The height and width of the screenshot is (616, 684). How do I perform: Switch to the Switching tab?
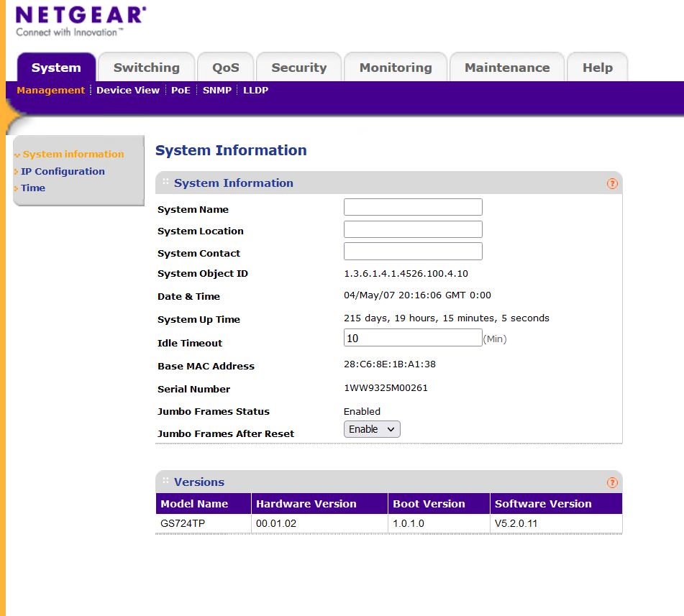146,67
